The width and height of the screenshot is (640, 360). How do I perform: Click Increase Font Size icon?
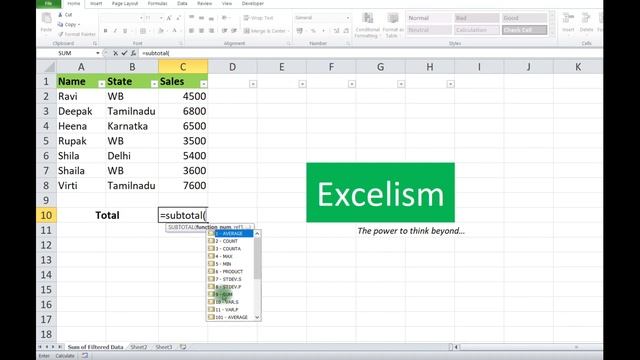point(169,18)
